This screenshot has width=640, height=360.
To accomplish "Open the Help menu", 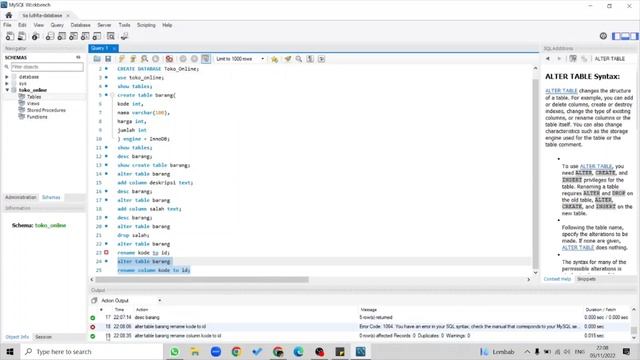I will click(167, 25).
